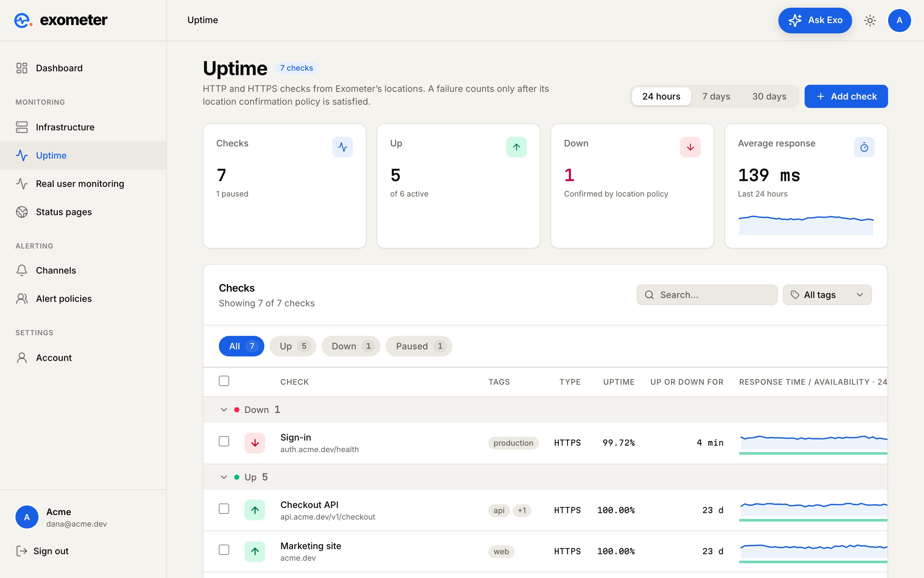
Task: Click the green up arrow in Up card
Action: point(516,147)
